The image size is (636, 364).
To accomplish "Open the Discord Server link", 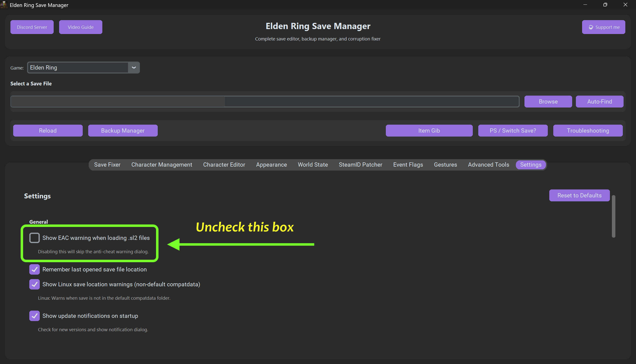I will tap(32, 27).
